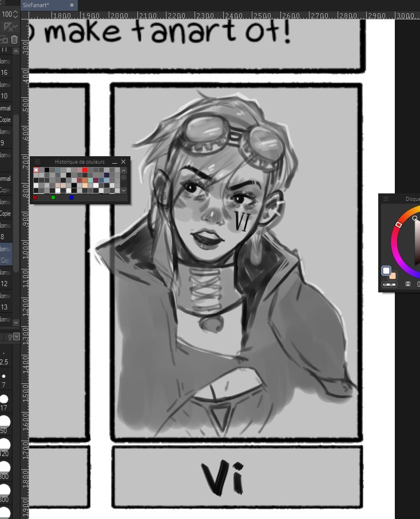Select the transparent color bar under swatches

[x=389, y=284]
